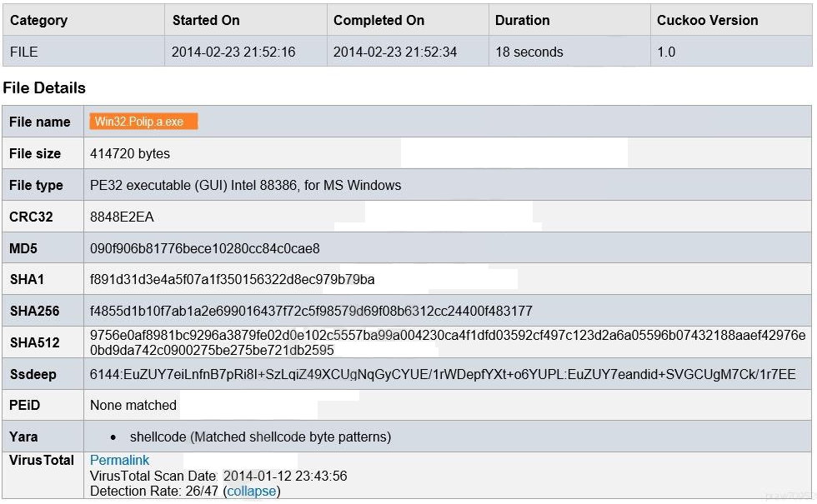Click the SHA256 hash string
This screenshot has width=817, height=504.
311,312
